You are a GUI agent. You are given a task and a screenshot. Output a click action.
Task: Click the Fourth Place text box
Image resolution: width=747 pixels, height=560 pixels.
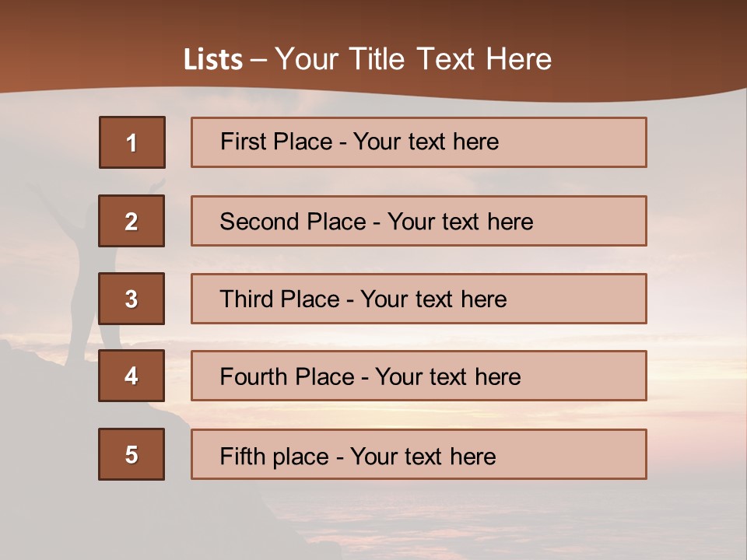[x=419, y=376]
